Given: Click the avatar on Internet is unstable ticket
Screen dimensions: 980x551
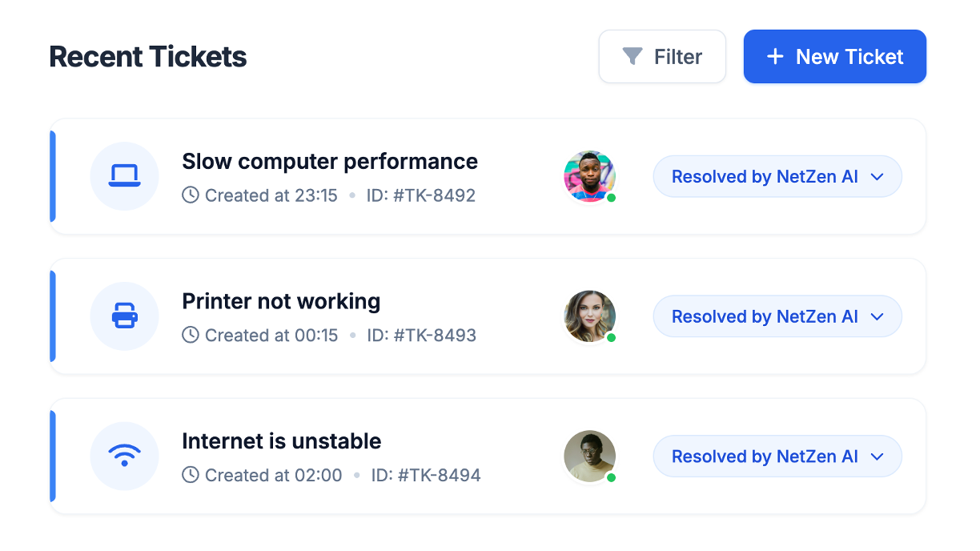Looking at the screenshot, I should [x=589, y=456].
